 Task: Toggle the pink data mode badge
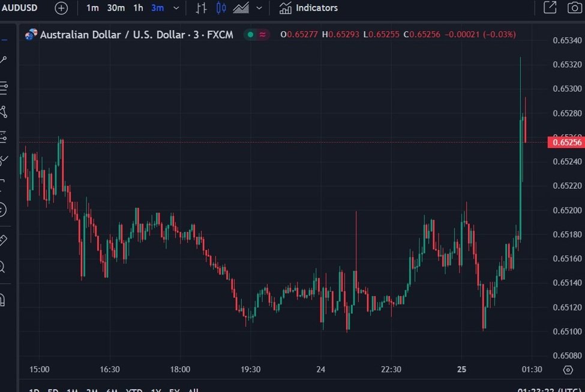click(x=263, y=35)
